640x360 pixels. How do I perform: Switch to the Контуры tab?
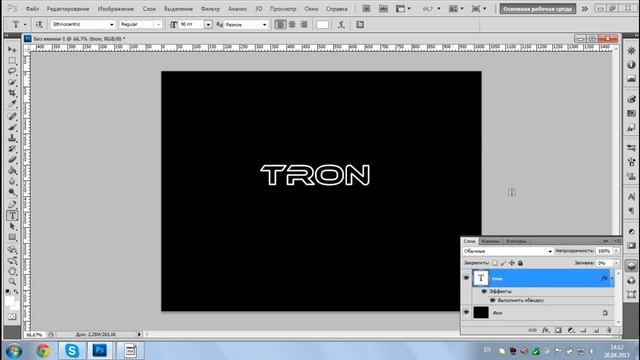(x=516, y=241)
